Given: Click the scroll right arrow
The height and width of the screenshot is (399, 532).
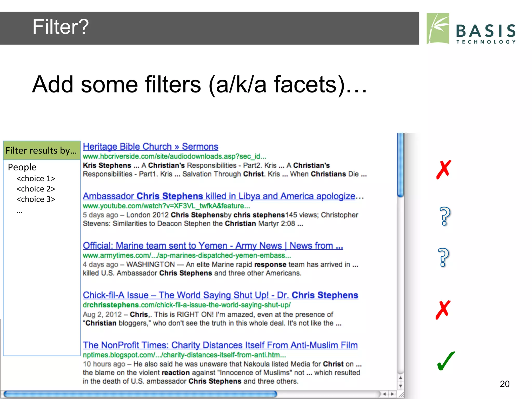Looking at the screenshot, I should point(393,394).
